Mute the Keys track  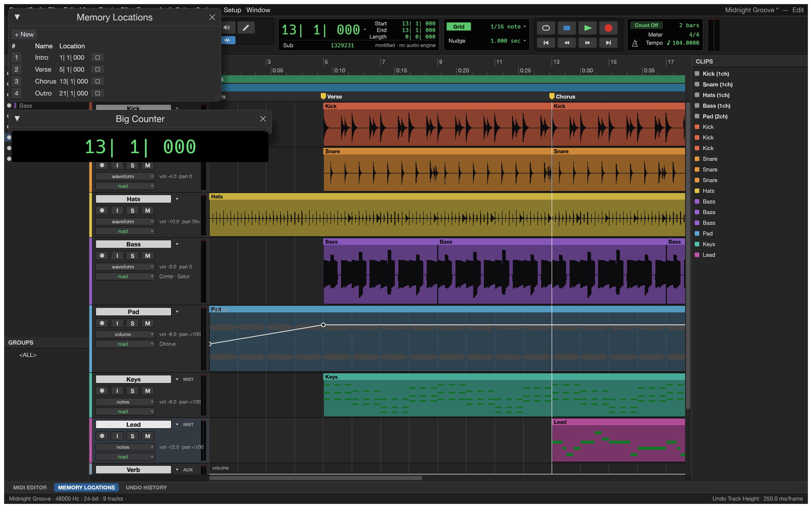[x=148, y=391]
